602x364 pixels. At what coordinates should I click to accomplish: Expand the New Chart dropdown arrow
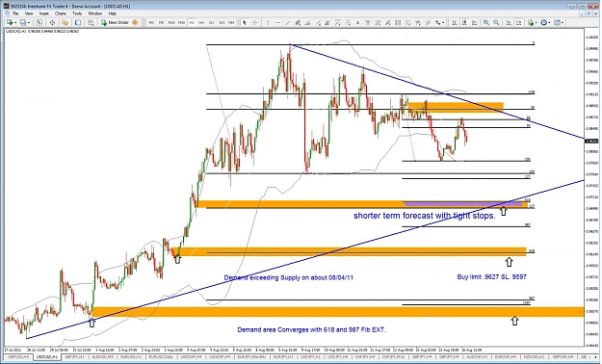(x=15, y=23)
